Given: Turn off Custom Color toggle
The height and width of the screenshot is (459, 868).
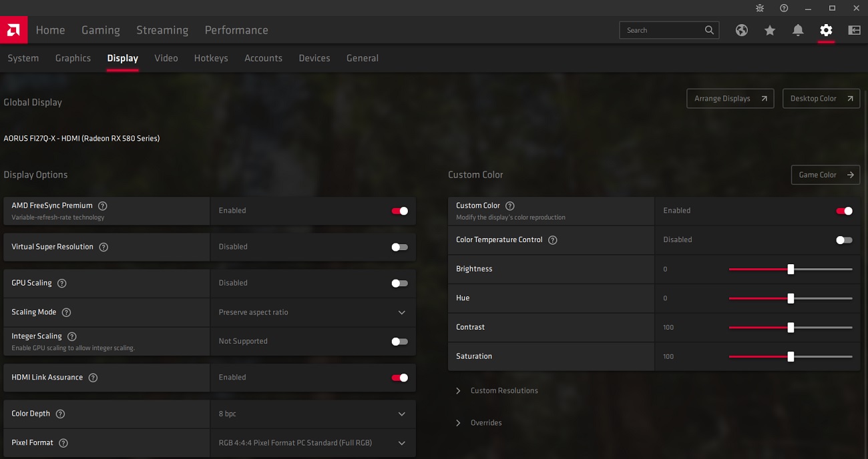Looking at the screenshot, I should coord(844,211).
